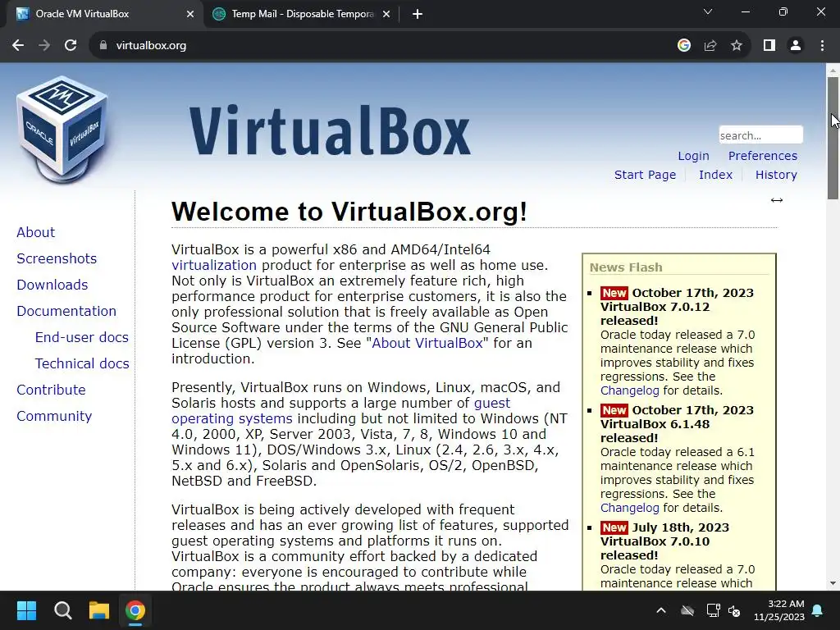Show hidden system tray icons
This screenshot has width=840, height=630.
click(x=661, y=610)
